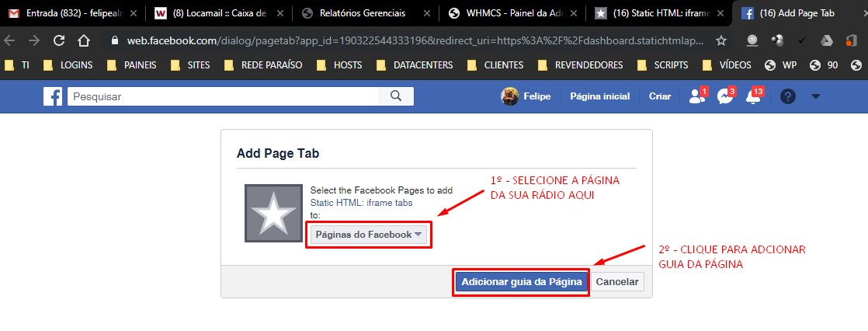The width and height of the screenshot is (868, 331).
Task: Click the search magnifier button
Action: coord(396,96)
